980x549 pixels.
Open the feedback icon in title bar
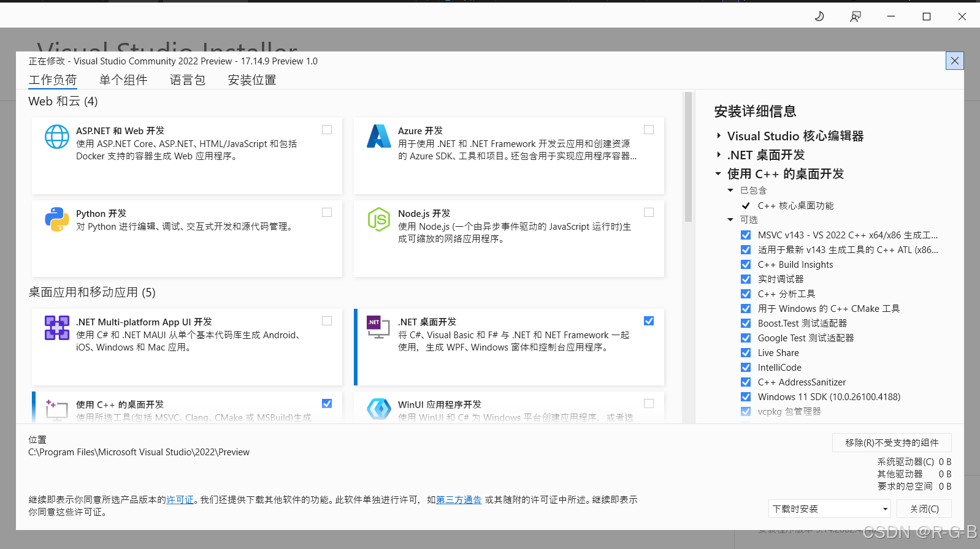855,17
